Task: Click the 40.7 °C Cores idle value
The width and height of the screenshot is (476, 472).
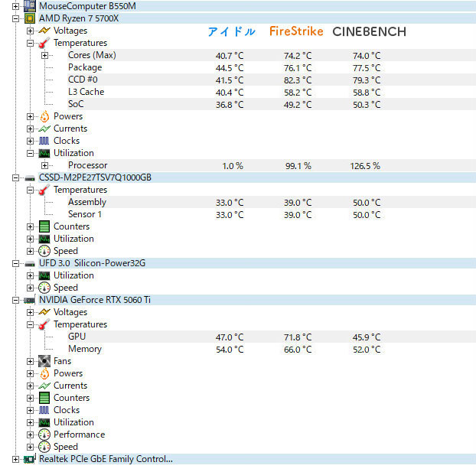Action: pyautogui.click(x=230, y=56)
